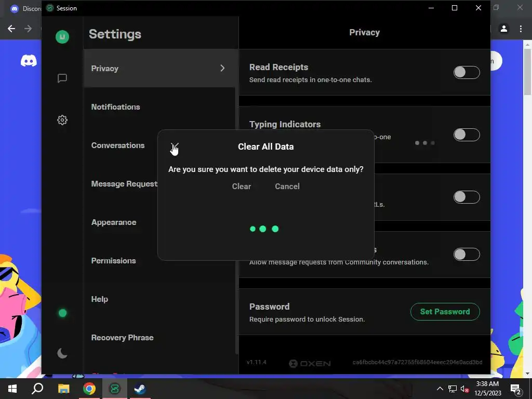532x399 pixels.
Task: Maximize the Session window
Action: point(455,8)
